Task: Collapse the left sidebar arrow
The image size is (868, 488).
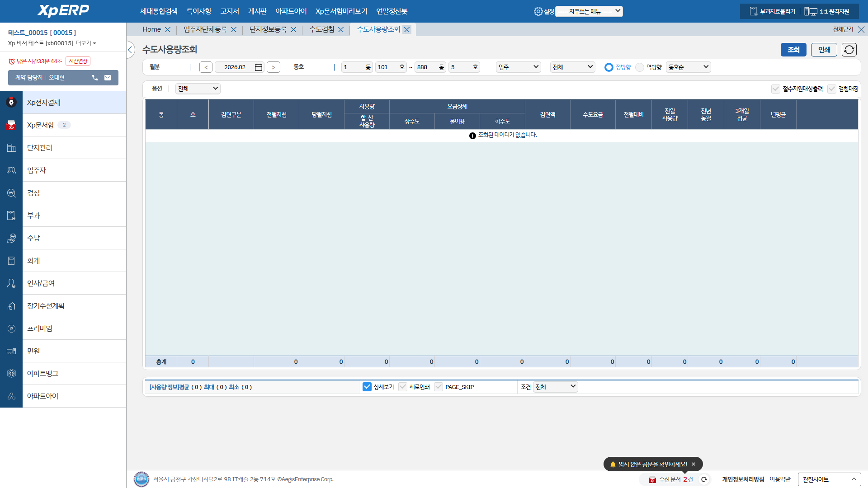Action: (x=130, y=50)
